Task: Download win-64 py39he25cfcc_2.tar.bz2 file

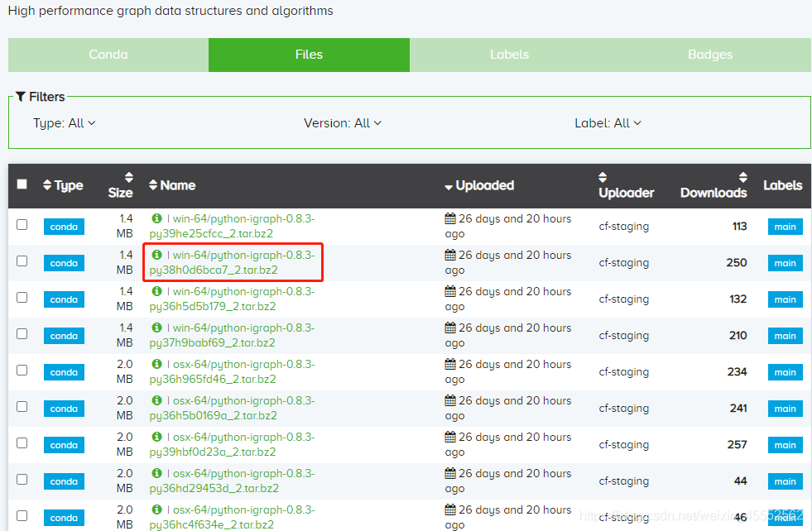Action: coord(232,226)
